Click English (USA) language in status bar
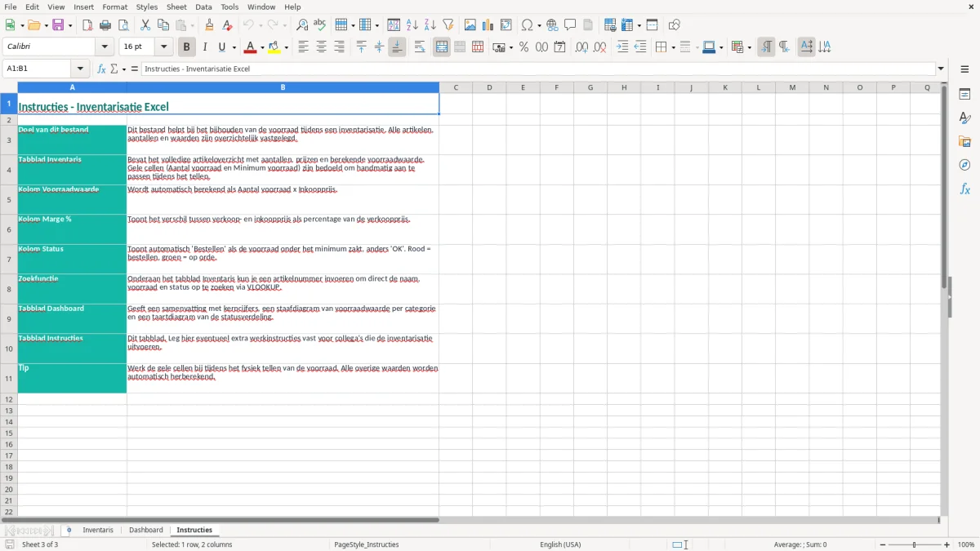 [560, 544]
